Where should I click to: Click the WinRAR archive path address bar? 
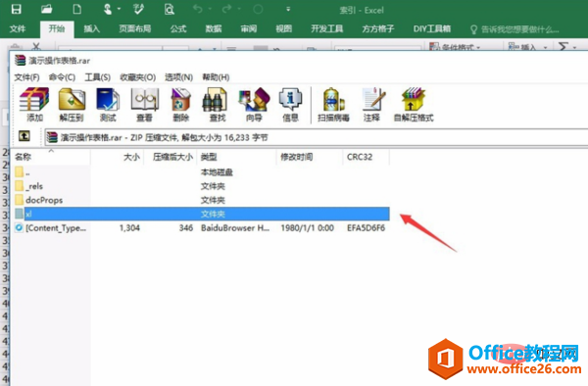pos(317,137)
